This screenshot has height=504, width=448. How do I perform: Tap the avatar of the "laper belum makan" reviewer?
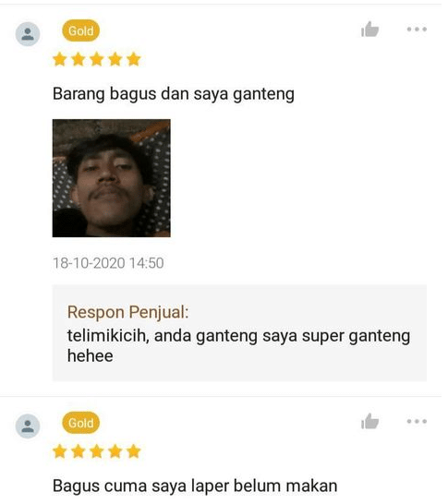tap(28, 426)
